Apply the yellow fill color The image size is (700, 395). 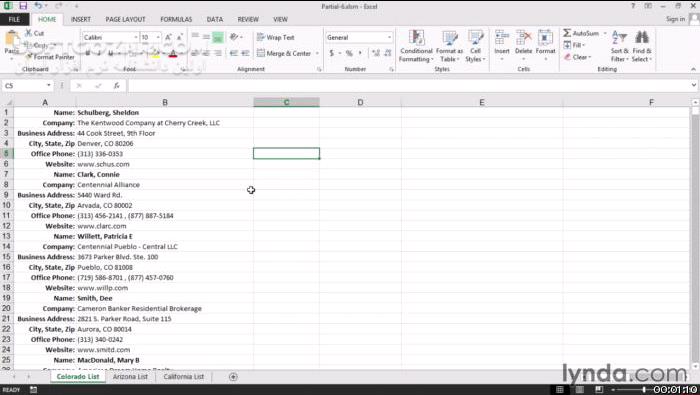pos(155,54)
